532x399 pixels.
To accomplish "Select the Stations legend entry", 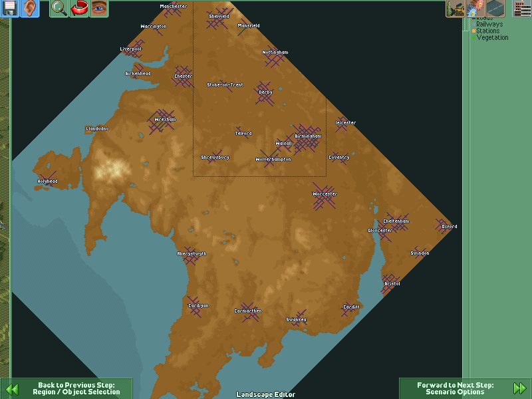I will pyautogui.click(x=487, y=31).
